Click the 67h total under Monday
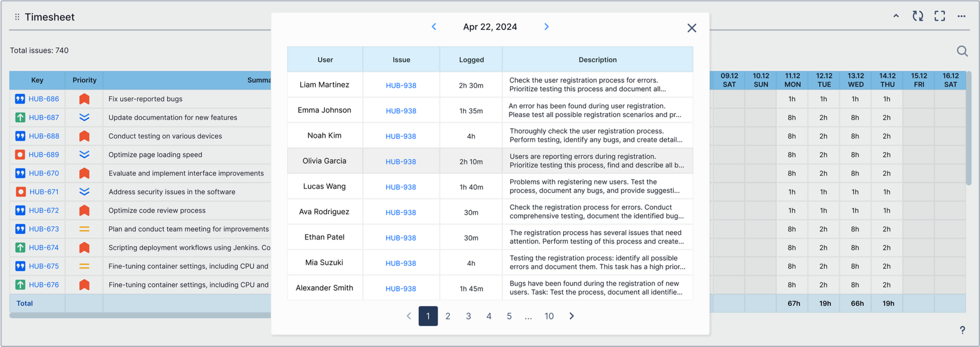This screenshot has width=980, height=347. (794, 303)
